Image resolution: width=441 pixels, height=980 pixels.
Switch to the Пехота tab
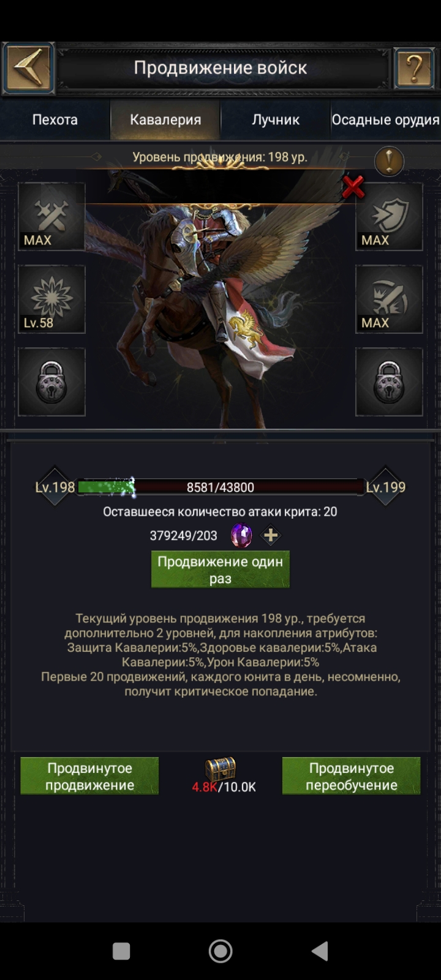(55, 119)
